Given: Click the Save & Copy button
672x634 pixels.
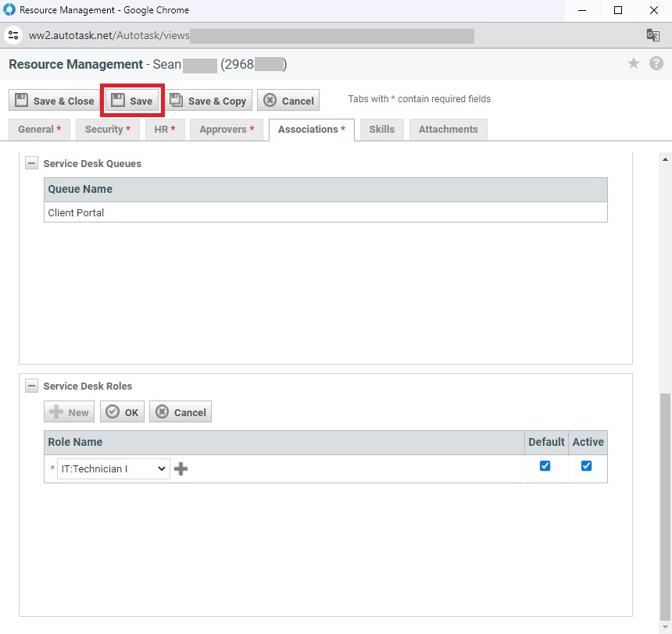Looking at the screenshot, I should (x=209, y=101).
